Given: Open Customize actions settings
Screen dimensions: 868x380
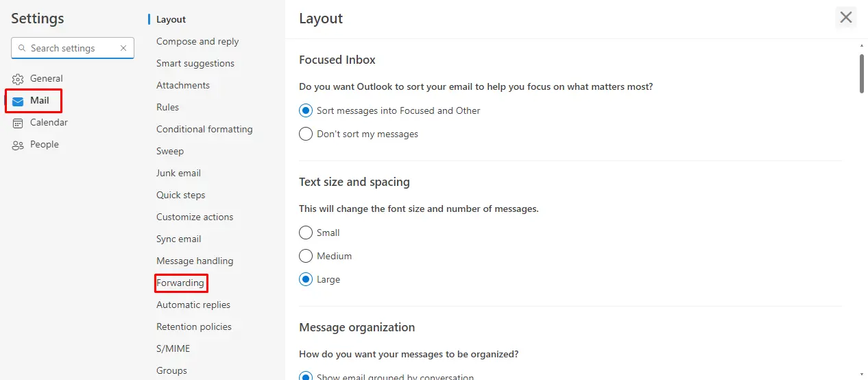Looking at the screenshot, I should (x=195, y=217).
